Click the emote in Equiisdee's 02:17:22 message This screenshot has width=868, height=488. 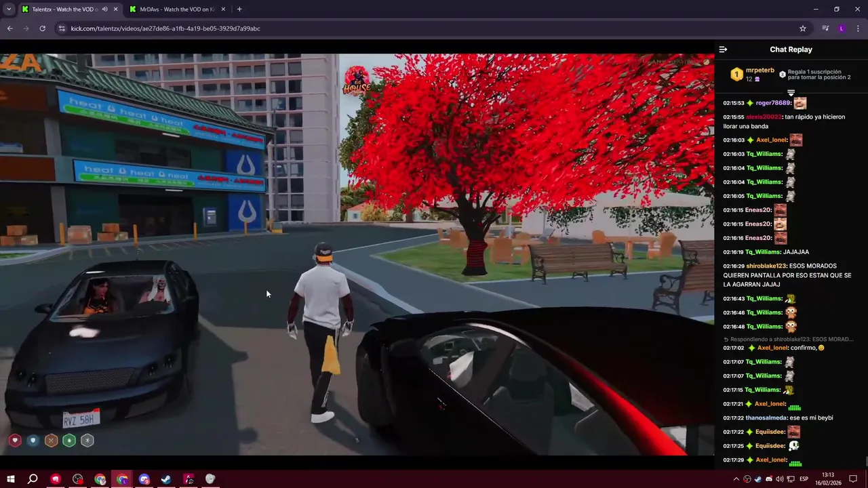click(794, 432)
